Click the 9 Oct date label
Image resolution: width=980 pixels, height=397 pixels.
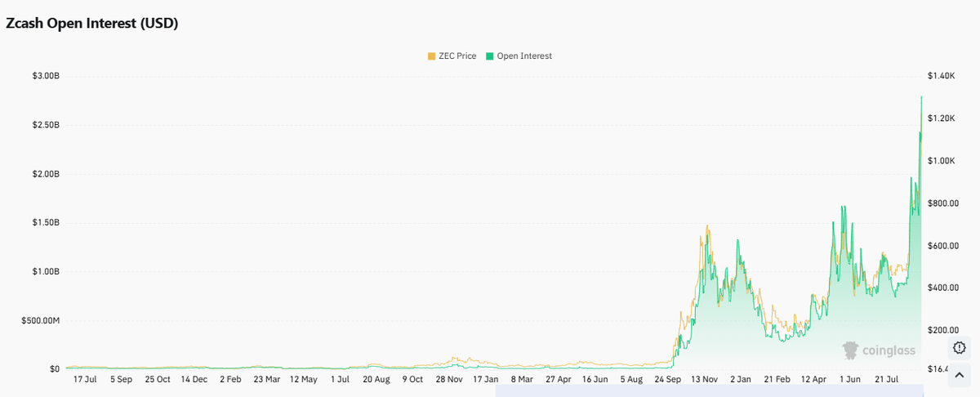413,380
